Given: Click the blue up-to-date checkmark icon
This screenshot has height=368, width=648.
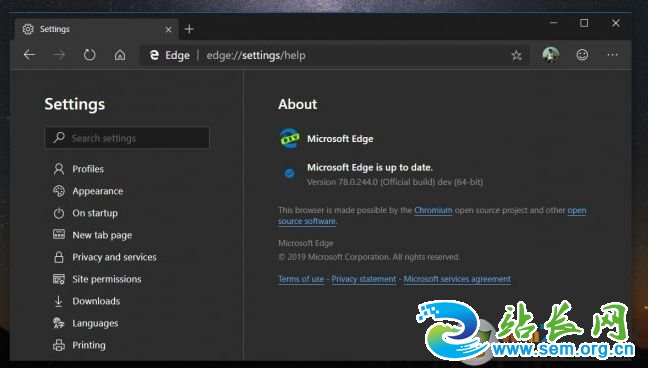Looking at the screenshot, I should coord(290,173).
